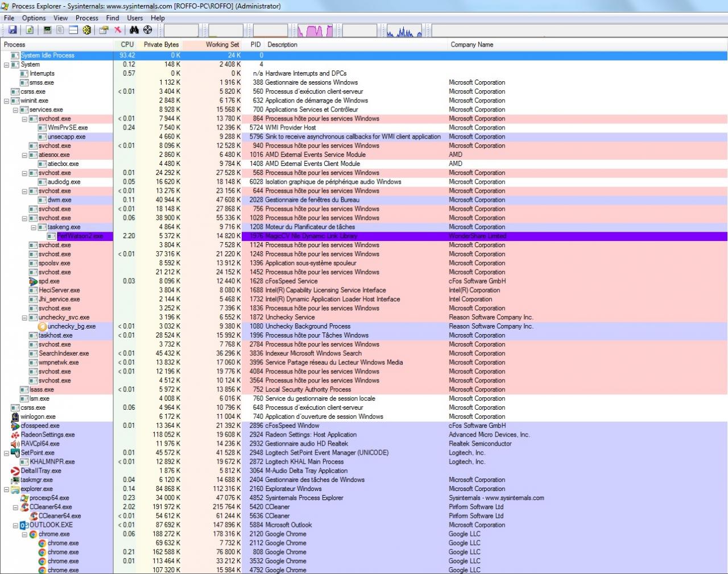Open the Options menu
The image size is (728, 574).
(x=34, y=18)
